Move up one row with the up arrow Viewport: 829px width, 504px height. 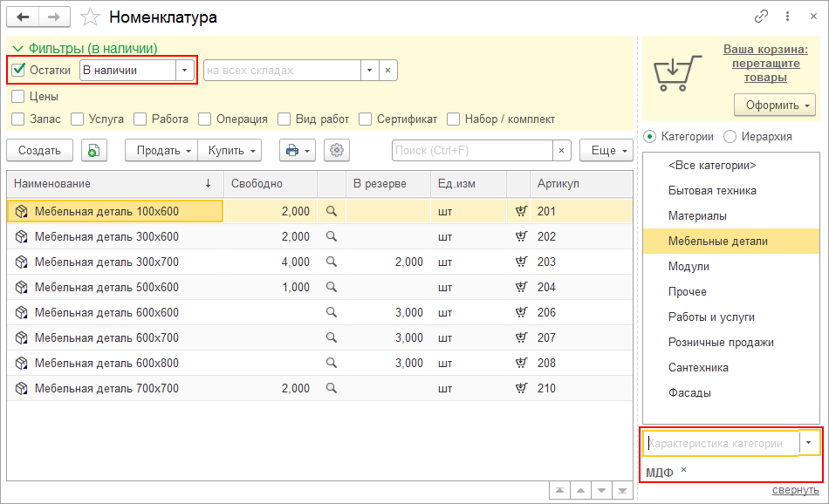(580, 490)
